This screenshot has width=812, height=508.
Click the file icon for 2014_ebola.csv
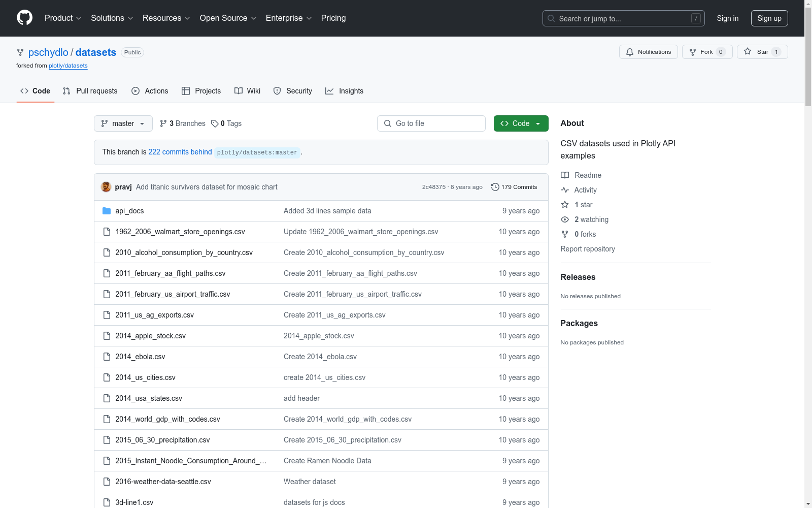point(107,357)
